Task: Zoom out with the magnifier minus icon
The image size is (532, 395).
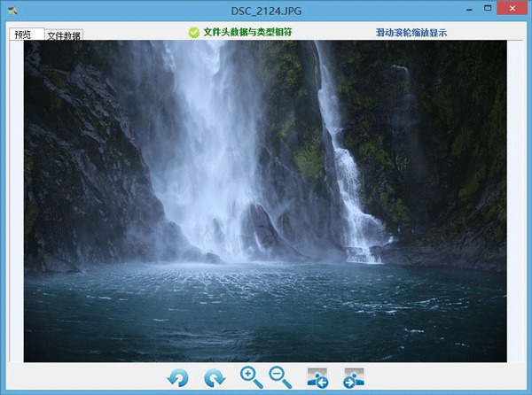Action: [280, 378]
